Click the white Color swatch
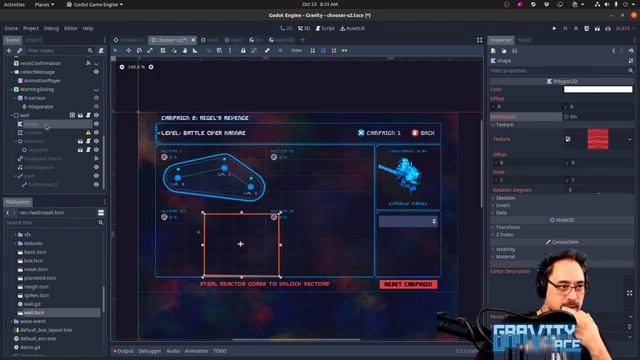 coord(598,89)
